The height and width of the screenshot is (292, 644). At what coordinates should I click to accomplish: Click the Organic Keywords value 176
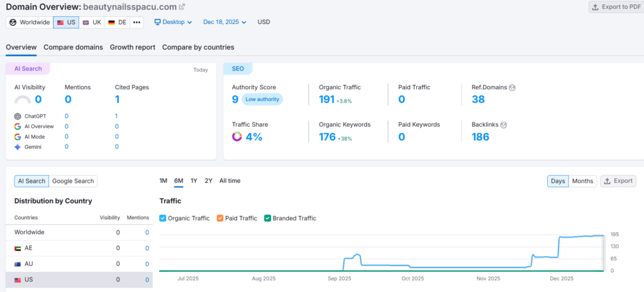click(x=327, y=137)
